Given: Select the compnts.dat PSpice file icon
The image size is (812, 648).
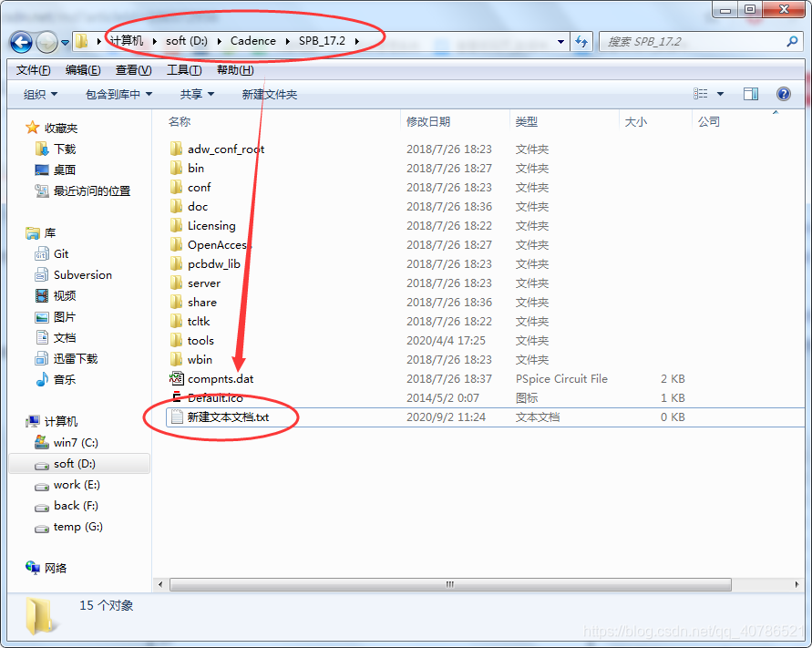Looking at the screenshot, I should pyautogui.click(x=176, y=378).
